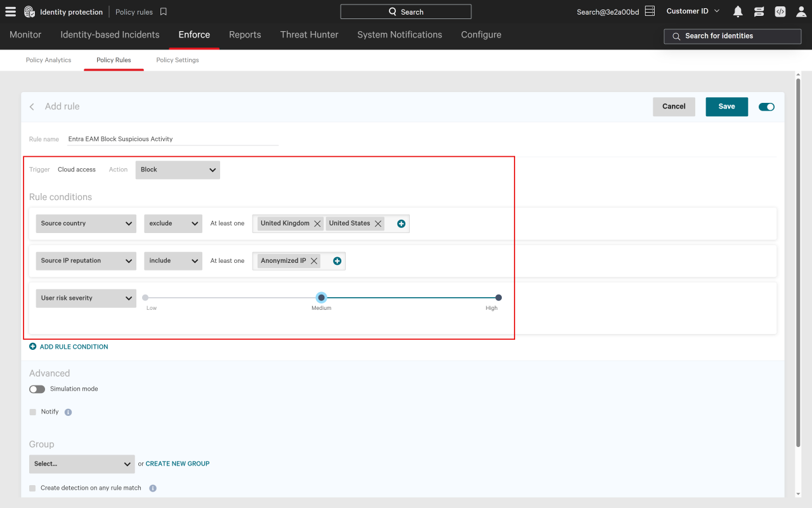Add another source country with plus icon

click(x=401, y=224)
